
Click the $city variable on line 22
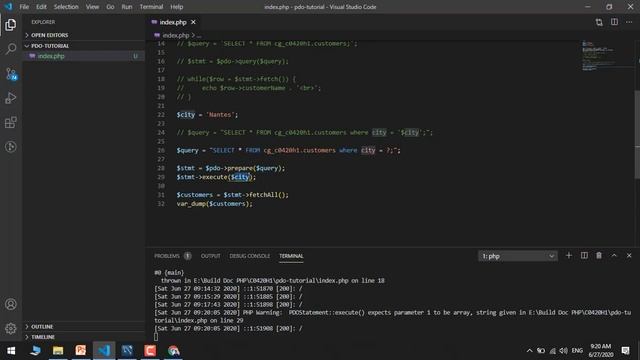pos(186,115)
